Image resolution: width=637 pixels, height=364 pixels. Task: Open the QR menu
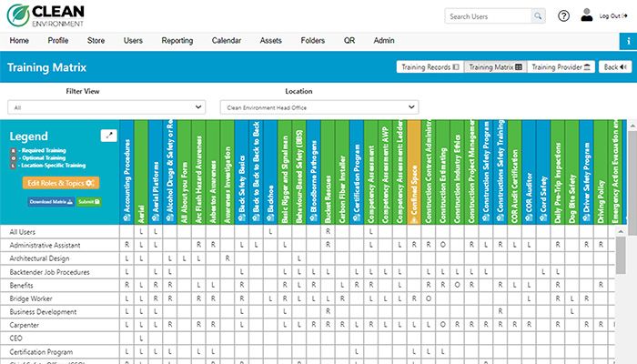(349, 41)
